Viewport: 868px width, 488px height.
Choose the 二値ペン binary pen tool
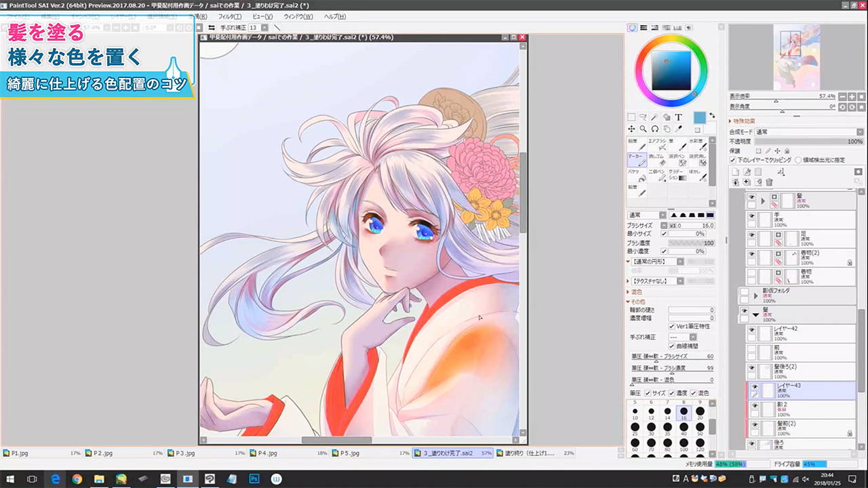(657, 176)
